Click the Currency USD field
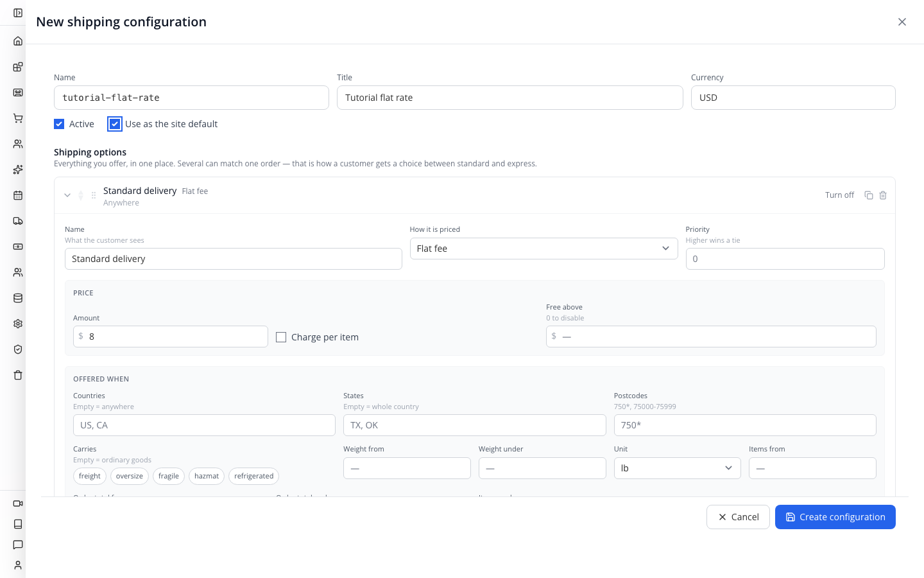Image resolution: width=924 pixels, height=578 pixels. click(793, 98)
